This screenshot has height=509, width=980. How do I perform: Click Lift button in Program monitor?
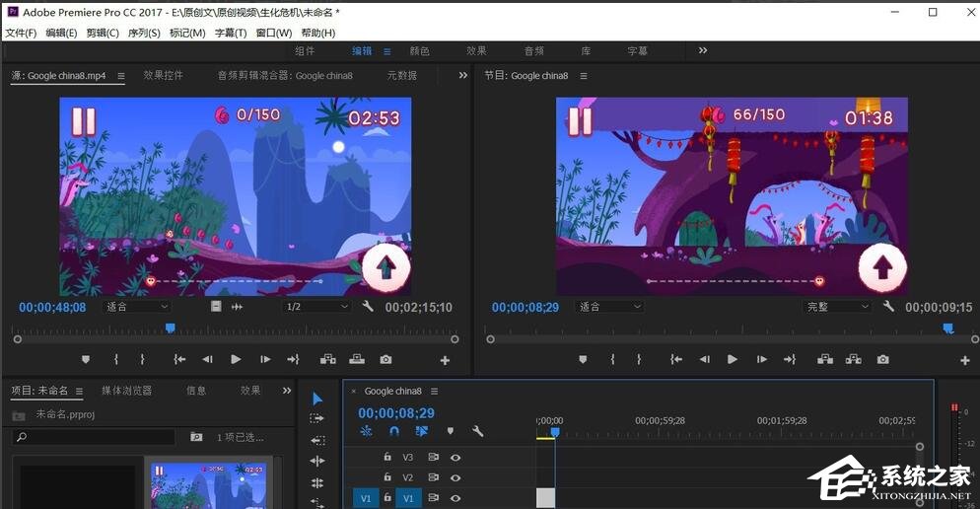pos(826,360)
